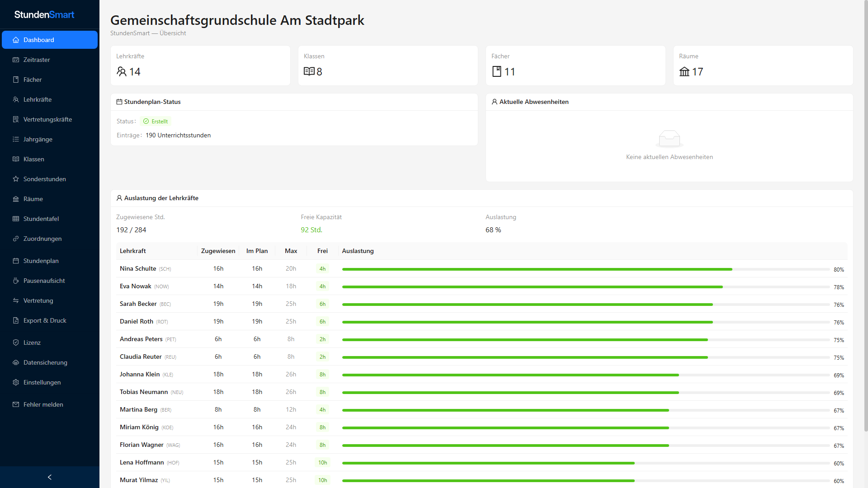This screenshot has height=488, width=868.
Task: Click the book icon in Fächer card
Action: coord(497,71)
